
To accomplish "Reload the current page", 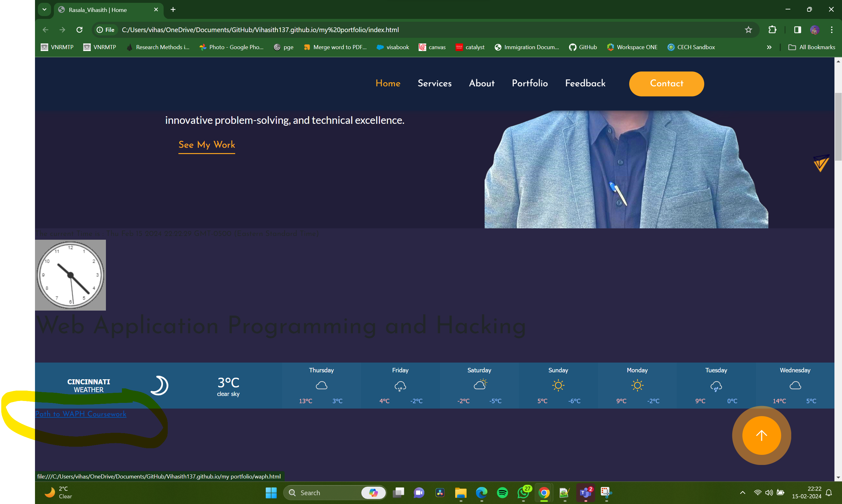I will pyautogui.click(x=79, y=30).
